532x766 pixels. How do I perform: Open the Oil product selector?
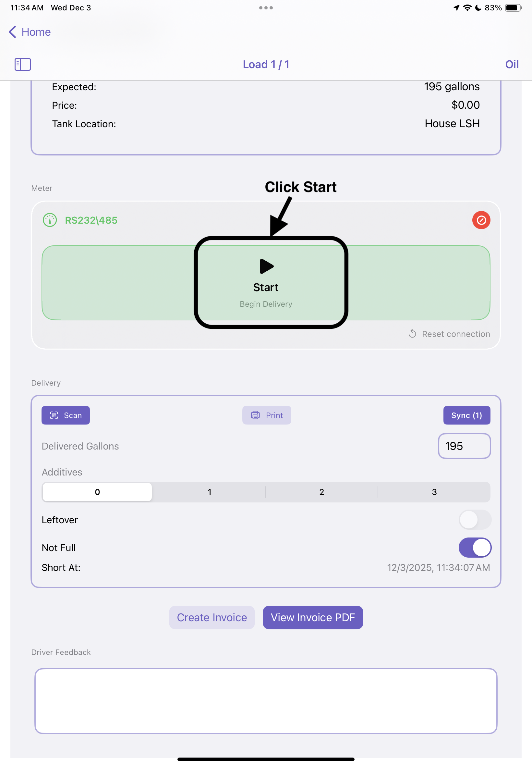click(x=512, y=64)
